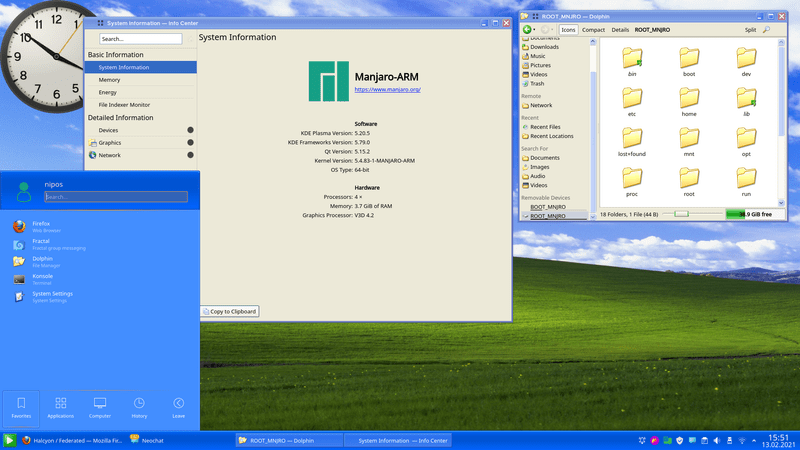Expand the Graphics category in Info Center
Image resolution: width=800 pixels, height=450 pixels.
tap(190, 142)
